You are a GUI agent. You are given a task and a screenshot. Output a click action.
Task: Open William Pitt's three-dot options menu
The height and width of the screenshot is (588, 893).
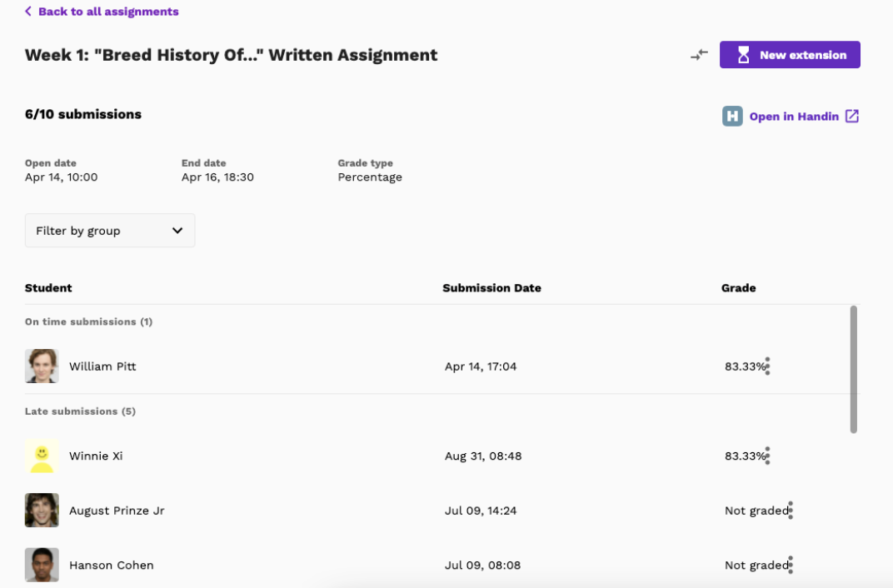click(x=768, y=366)
